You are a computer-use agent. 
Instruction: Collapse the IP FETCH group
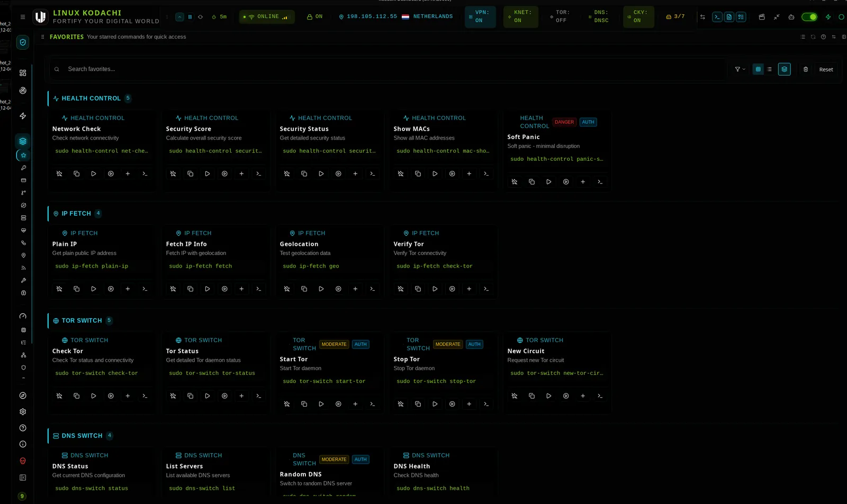click(x=77, y=214)
